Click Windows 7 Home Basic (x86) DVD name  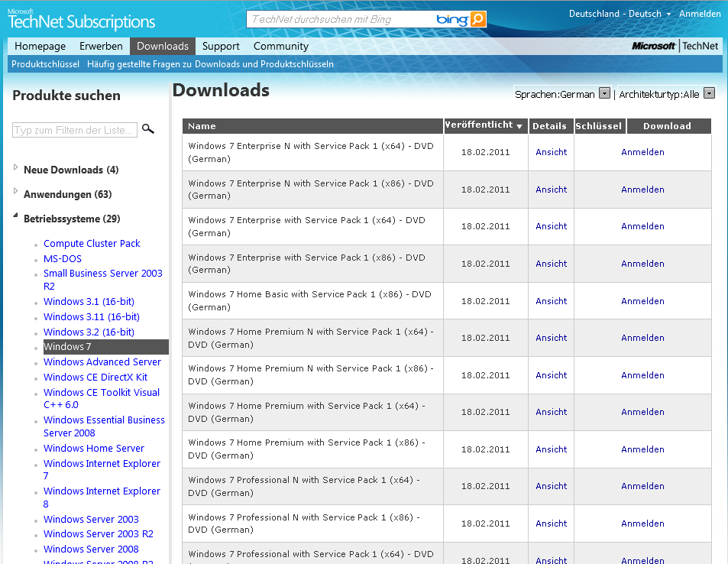(309, 300)
